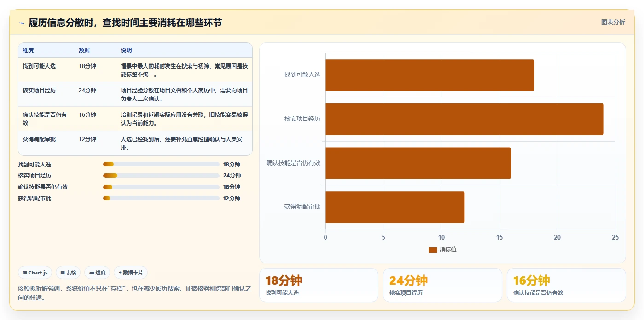
Task: Click the description starting 项目经验分散在项目文档
Action: [184, 94]
